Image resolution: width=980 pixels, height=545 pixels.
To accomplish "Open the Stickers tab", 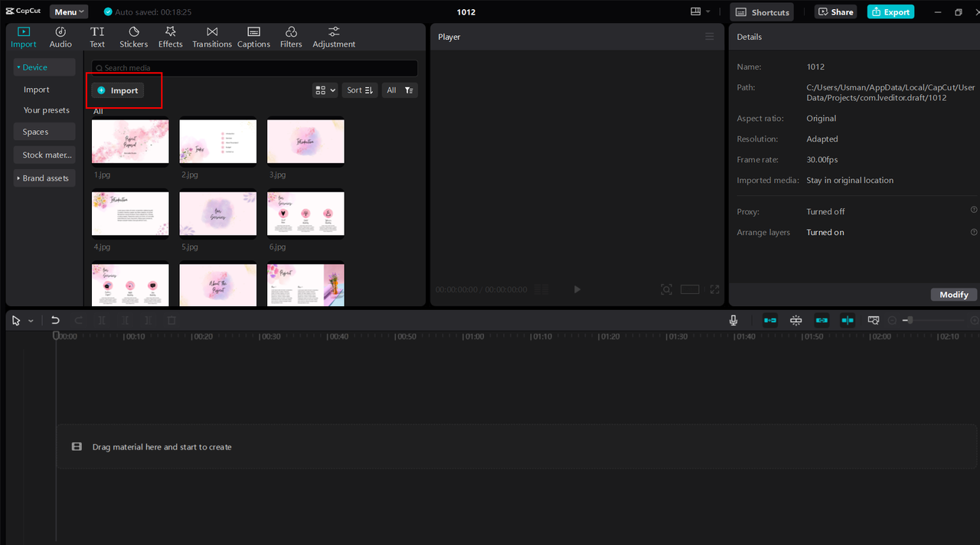I will (134, 37).
